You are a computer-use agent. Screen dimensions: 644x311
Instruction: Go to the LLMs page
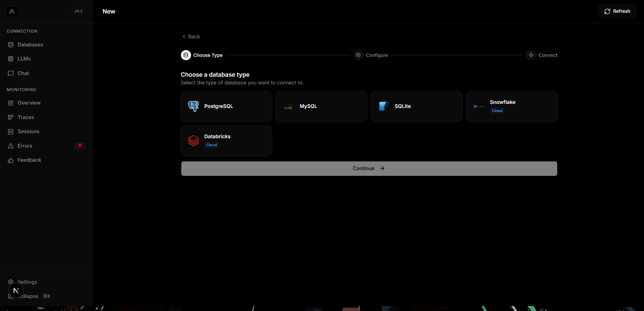coord(46,59)
